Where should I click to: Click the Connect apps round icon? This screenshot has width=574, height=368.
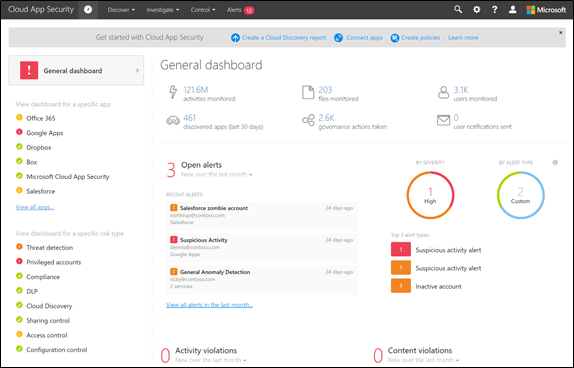339,38
